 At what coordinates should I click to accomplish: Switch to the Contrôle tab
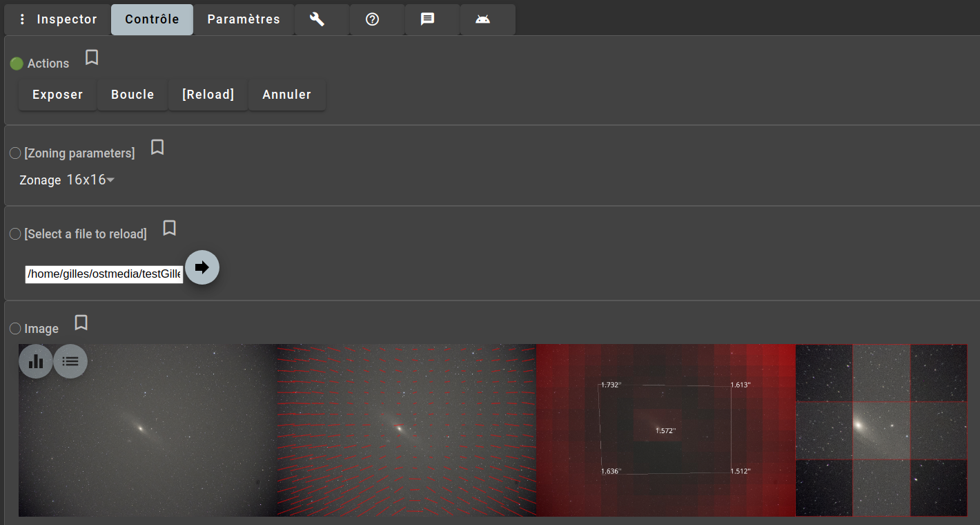pos(152,19)
